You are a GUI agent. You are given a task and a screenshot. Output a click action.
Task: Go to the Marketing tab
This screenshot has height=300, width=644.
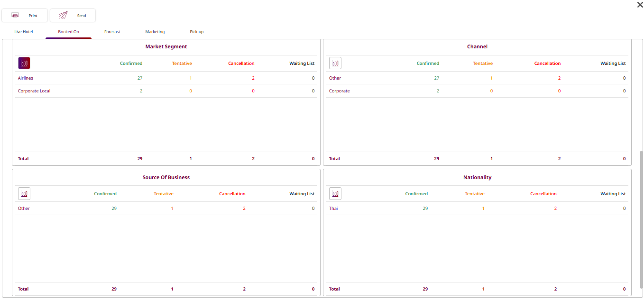click(155, 32)
